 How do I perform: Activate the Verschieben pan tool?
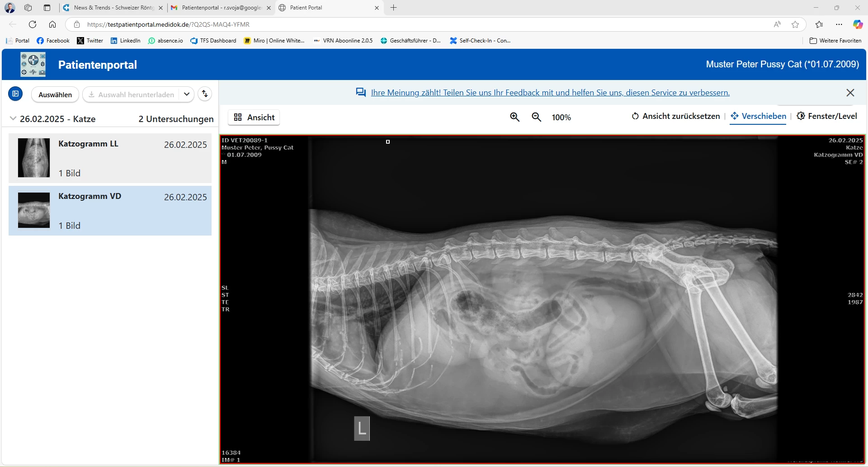(x=758, y=116)
